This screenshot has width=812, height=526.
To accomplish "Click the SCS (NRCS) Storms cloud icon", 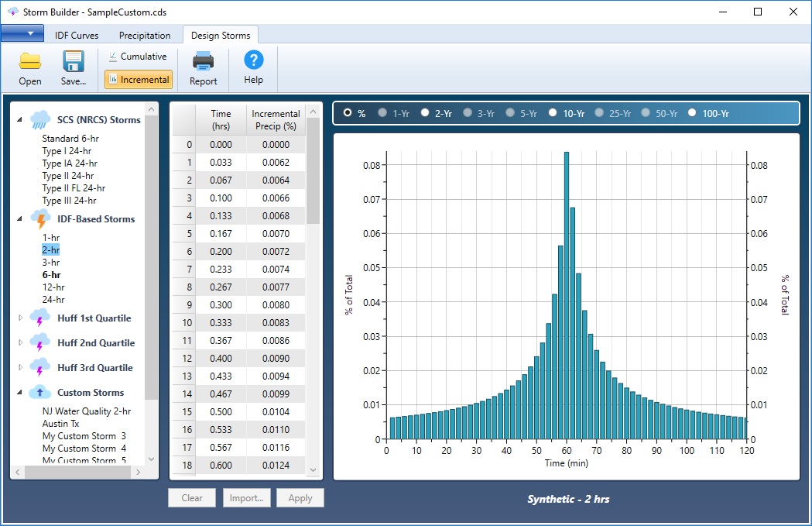I will pyautogui.click(x=40, y=120).
